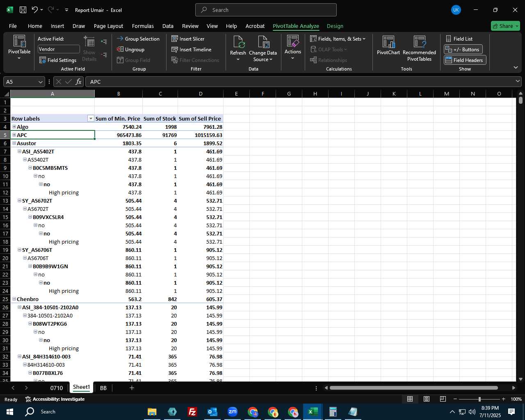This screenshot has height=420, width=525.
Task: Refresh the PivotTable data
Action: [238, 48]
